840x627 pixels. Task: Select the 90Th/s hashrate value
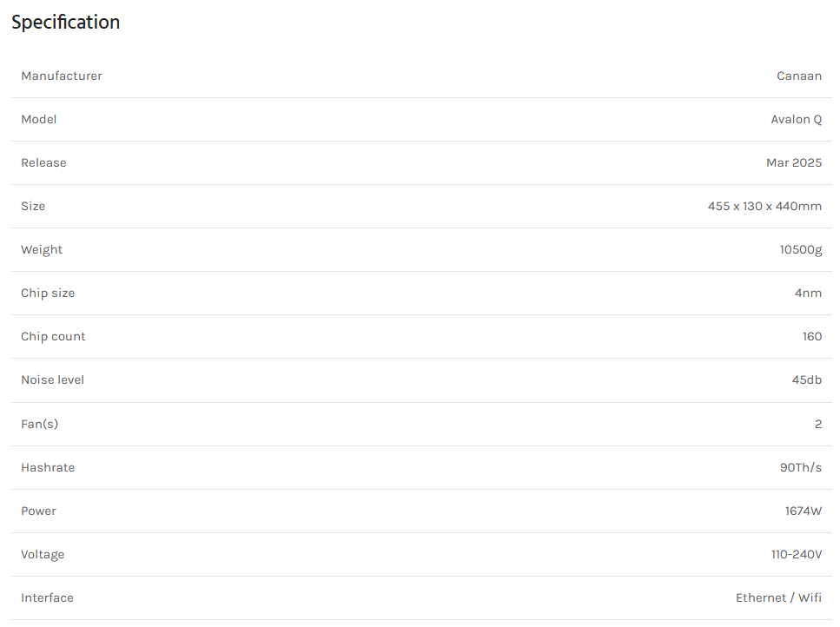800,467
